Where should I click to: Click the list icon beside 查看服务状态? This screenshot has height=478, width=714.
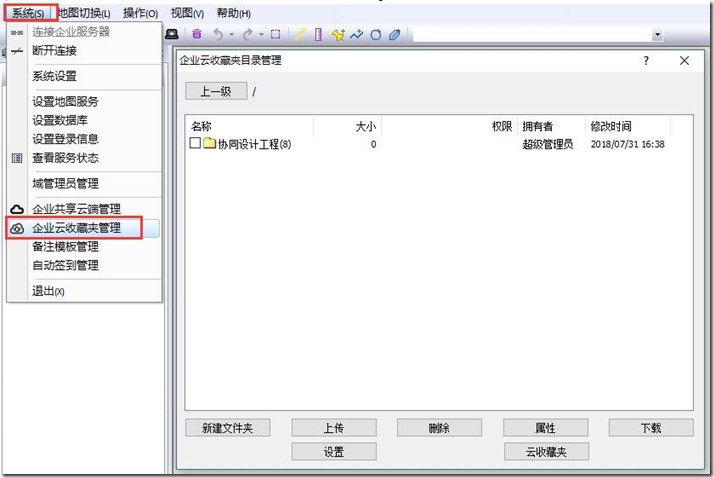pyautogui.click(x=17, y=158)
